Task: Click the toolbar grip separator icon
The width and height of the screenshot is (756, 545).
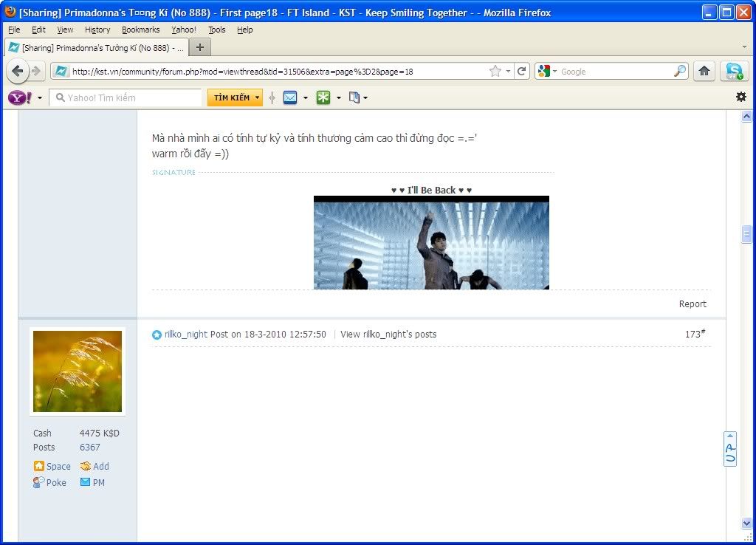Action: (272, 98)
